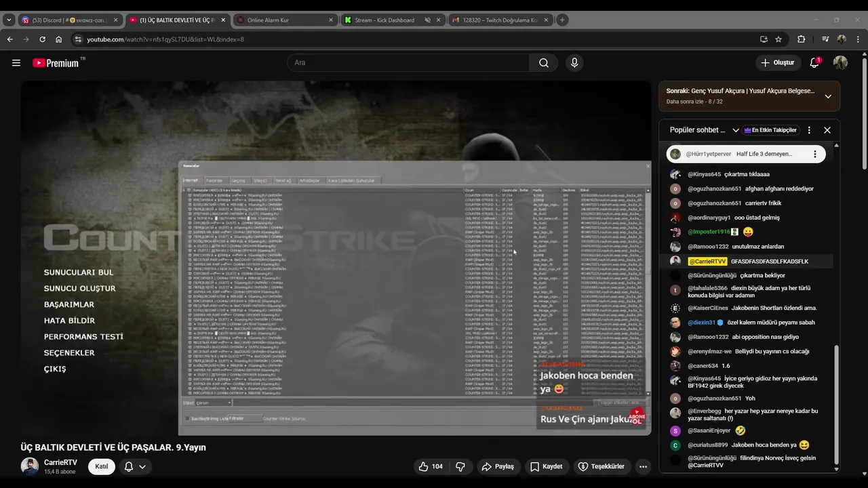This screenshot has width=868, height=488.
Task: Expand the Sonraki playlist panel chevron
Action: [828, 96]
